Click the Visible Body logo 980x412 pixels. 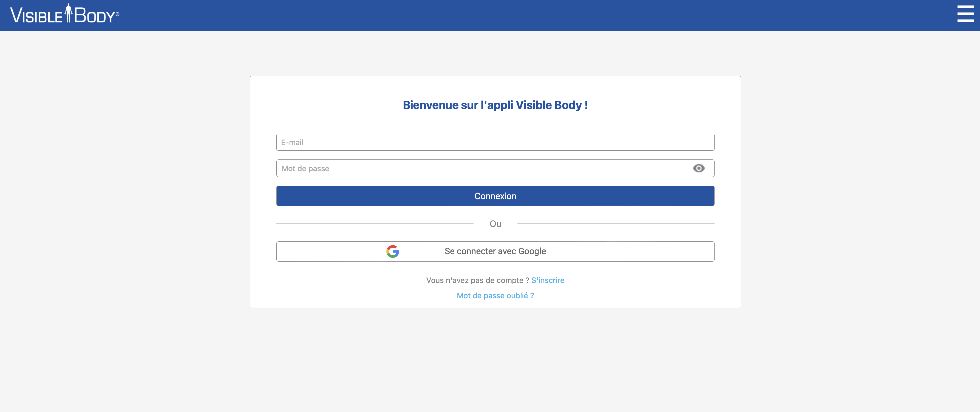pyautogui.click(x=65, y=14)
